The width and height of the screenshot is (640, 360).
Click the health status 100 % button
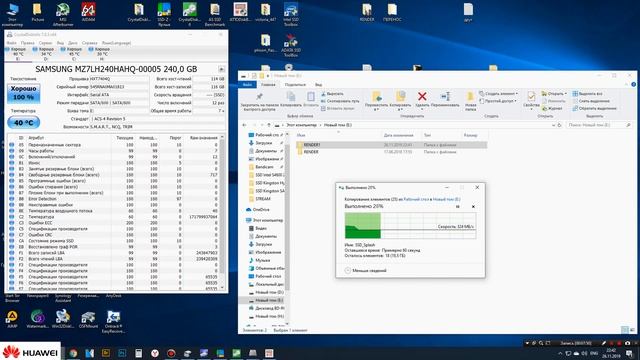[x=24, y=93]
